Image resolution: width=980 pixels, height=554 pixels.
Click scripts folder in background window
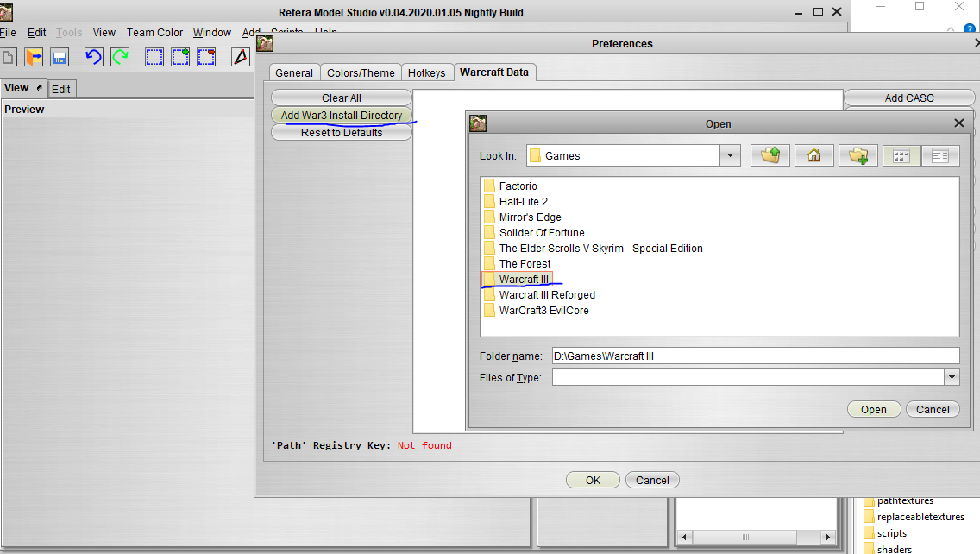pyautogui.click(x=885, y=533)
